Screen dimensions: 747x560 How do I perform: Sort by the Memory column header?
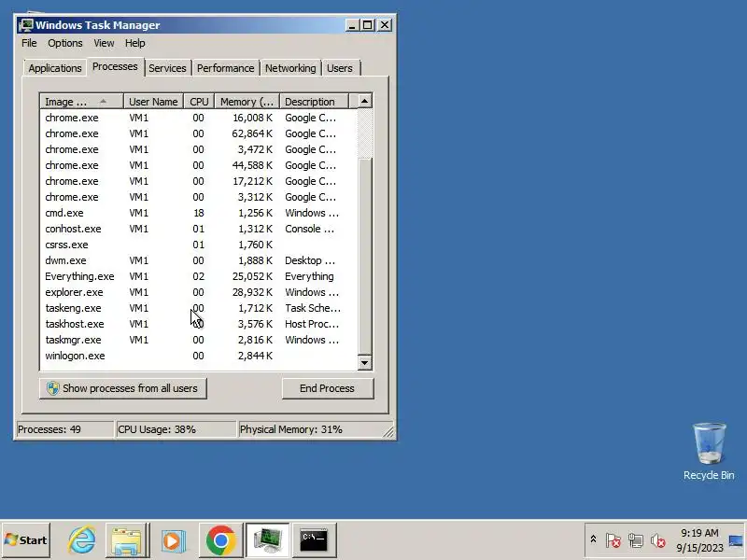[x=247, y=102]
